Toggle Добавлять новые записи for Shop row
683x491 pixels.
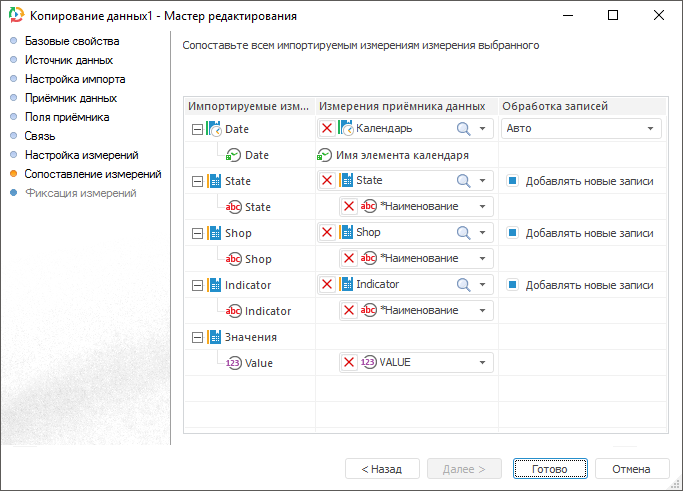511,233
